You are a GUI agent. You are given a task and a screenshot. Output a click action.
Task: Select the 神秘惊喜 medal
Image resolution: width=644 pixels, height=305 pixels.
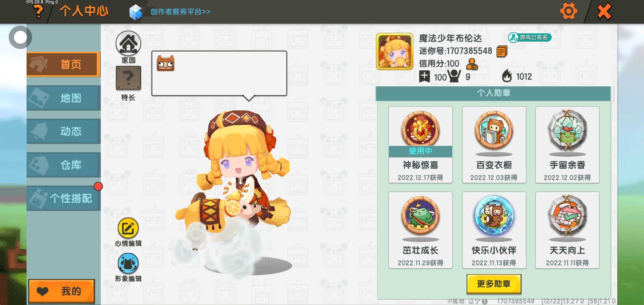tap(420, 145)
